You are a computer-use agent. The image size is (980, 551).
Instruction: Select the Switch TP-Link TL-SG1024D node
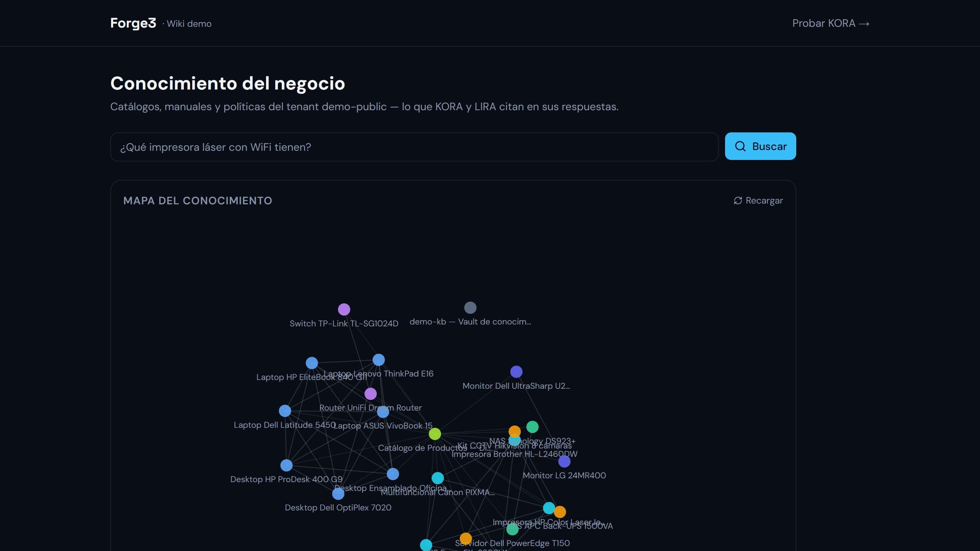coord(344,309)
